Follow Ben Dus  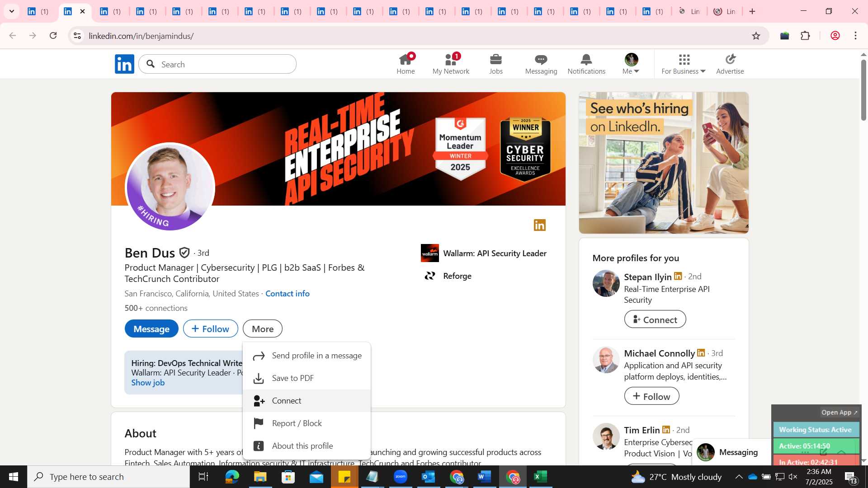pyautogui.click(x=211, y=328)
